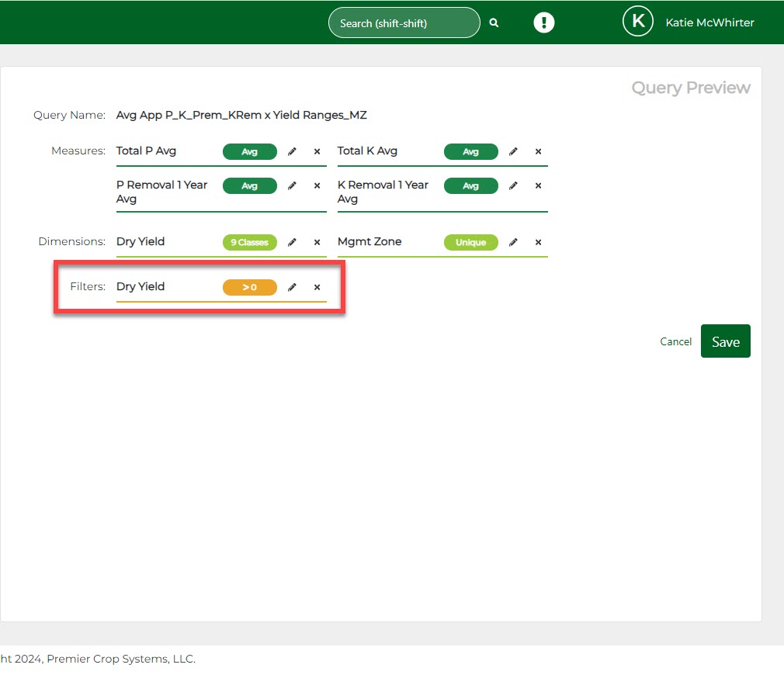
Task: Delete the Dry Yield filter
Action: (317, 288)
